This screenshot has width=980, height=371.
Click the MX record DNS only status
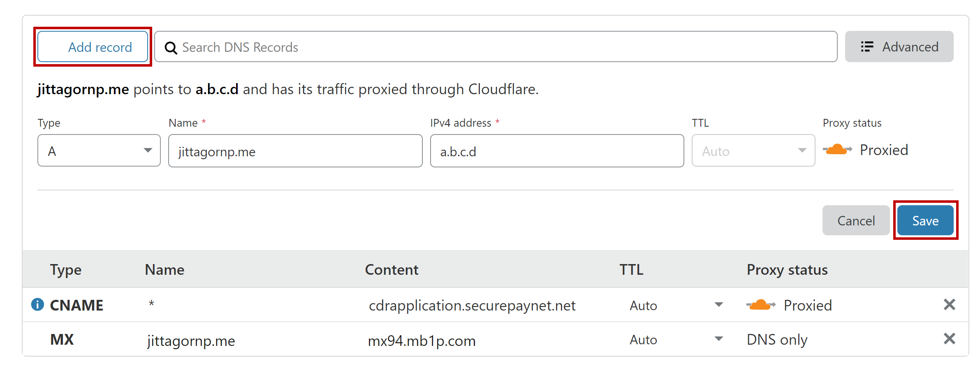(777, 340)
